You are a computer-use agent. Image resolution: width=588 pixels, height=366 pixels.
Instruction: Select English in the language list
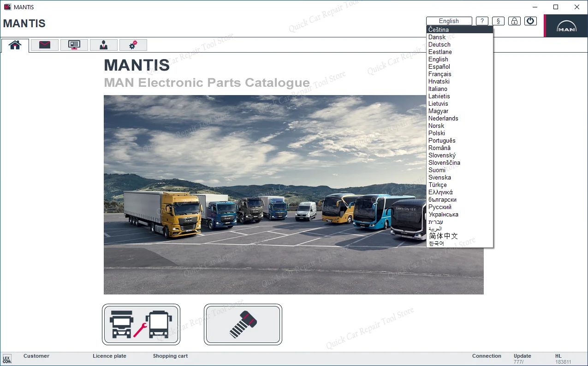point(460,59)
